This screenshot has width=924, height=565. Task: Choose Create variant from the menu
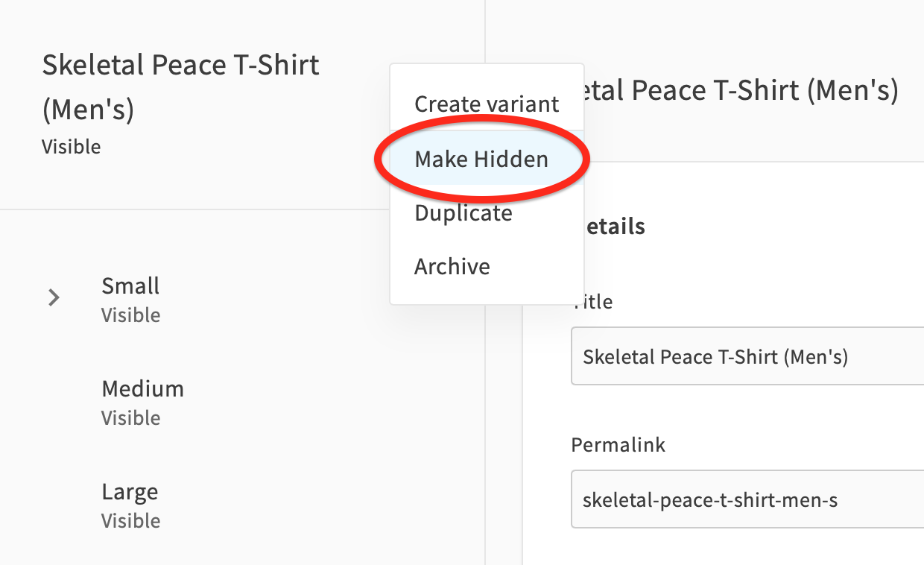pos(487,104)
